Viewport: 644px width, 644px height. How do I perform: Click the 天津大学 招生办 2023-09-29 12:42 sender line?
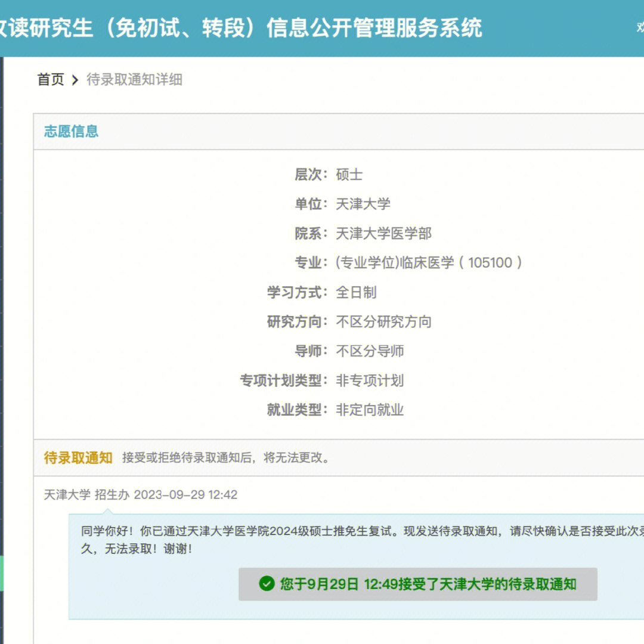tap(141, 494)
